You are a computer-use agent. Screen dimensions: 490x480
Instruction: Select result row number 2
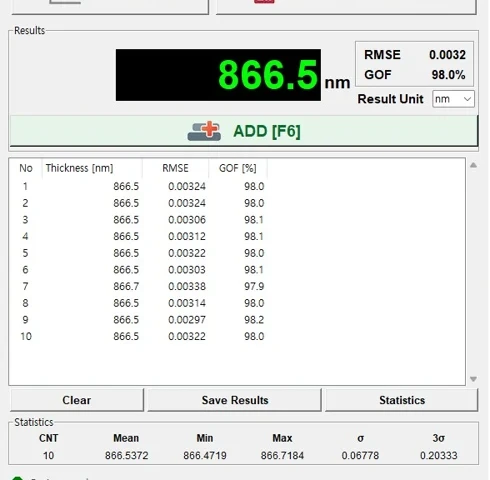coord(138,203)
